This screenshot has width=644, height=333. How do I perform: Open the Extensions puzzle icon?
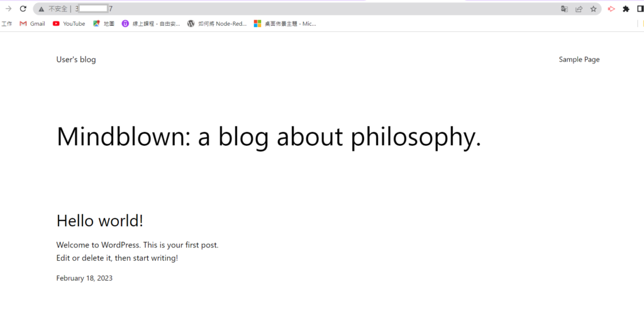[x=626, y=9]
